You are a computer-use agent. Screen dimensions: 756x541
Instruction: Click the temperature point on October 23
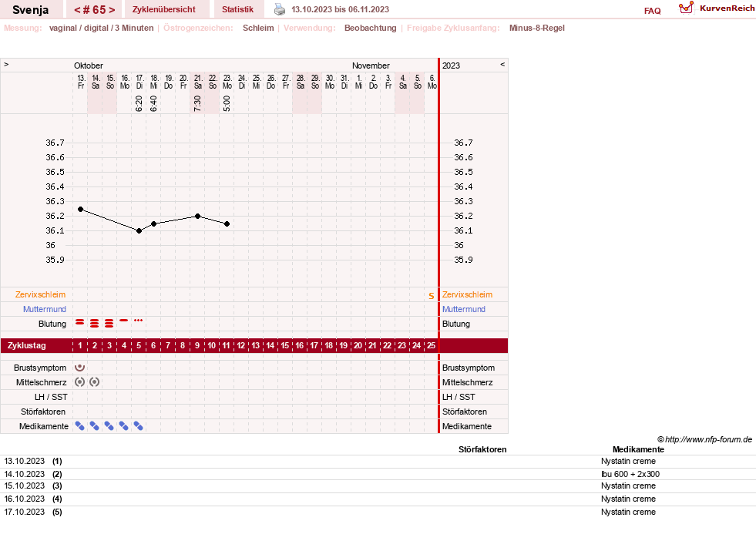point(227,223)
